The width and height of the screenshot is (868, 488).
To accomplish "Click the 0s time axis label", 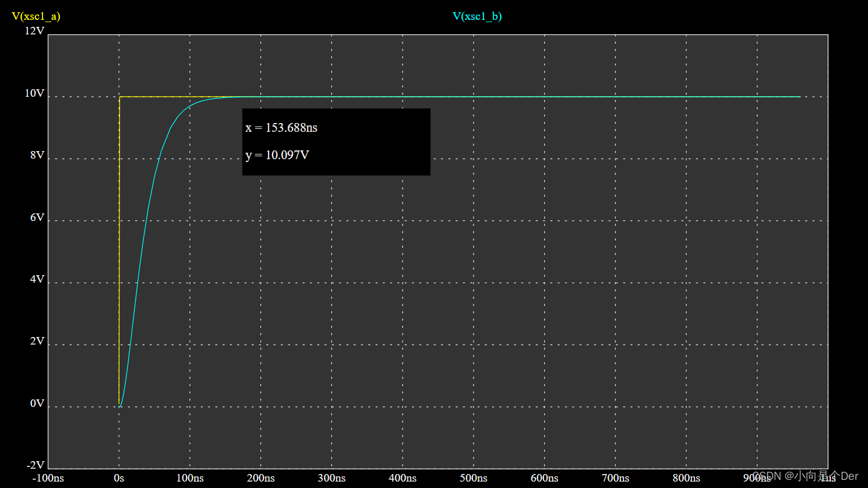I will pyautogui.click(x=119, y=478).
